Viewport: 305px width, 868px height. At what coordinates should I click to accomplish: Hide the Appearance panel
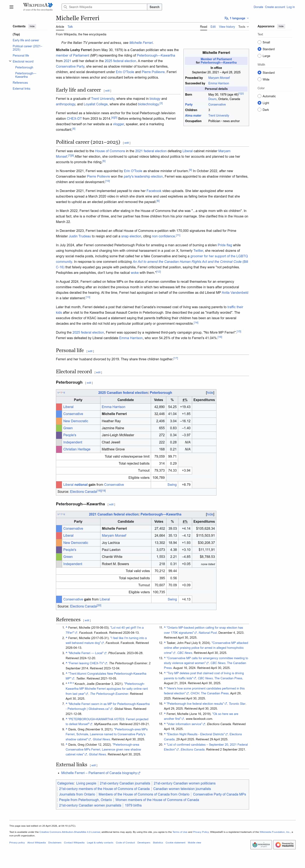[x=281, y=26]
